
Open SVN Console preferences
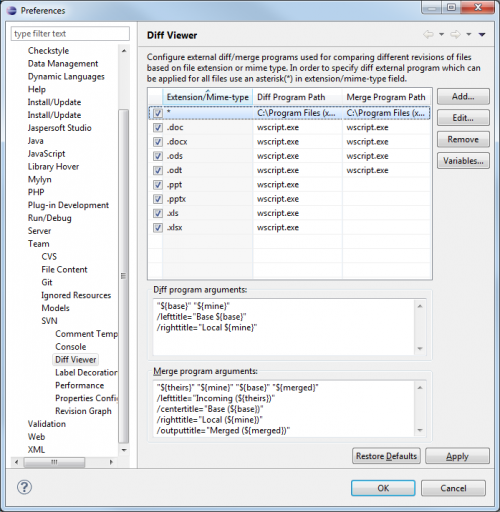click(x=71, y=347)
